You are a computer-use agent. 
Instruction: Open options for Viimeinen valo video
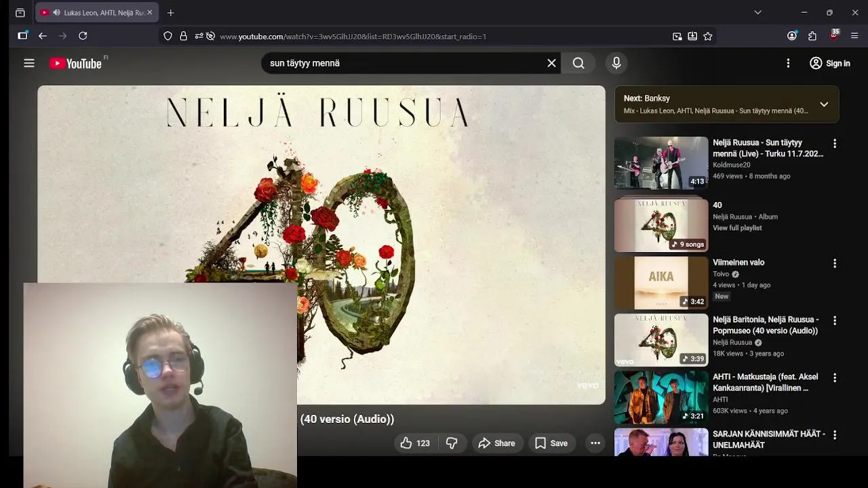pos(835,263)
